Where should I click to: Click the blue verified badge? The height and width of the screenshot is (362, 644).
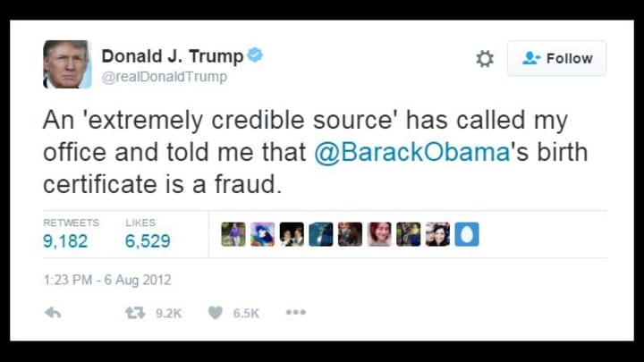point(255,55)
